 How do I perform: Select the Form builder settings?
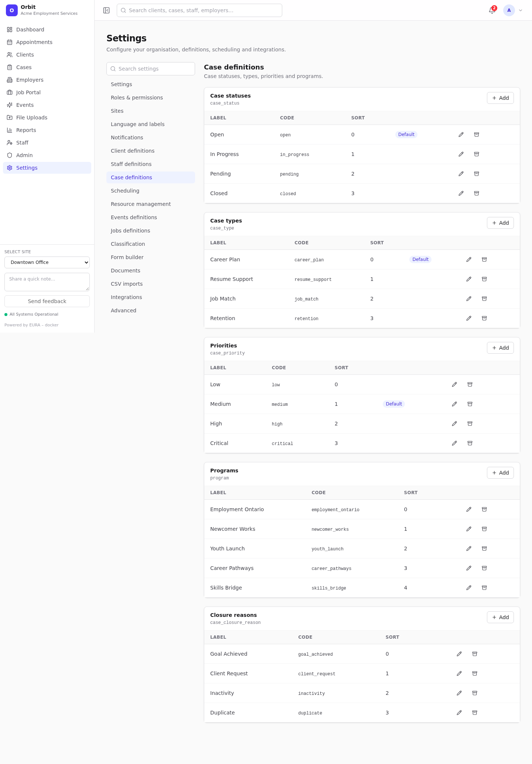[x=151, y=257]
